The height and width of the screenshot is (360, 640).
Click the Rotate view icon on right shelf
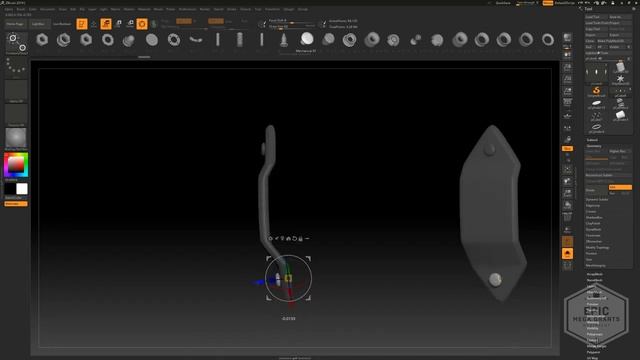tap(567, 205)
